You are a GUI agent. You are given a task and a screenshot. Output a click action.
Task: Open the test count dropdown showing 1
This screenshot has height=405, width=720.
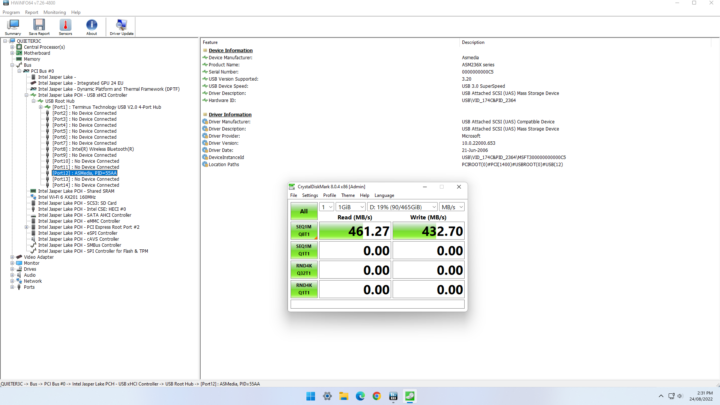click(x=326, y=207)
